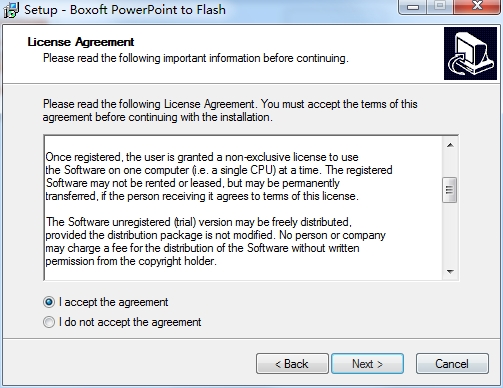Click the license scrollbar up arrow
The height and width of the screenshot is (388, 503).
coord(450,145)
